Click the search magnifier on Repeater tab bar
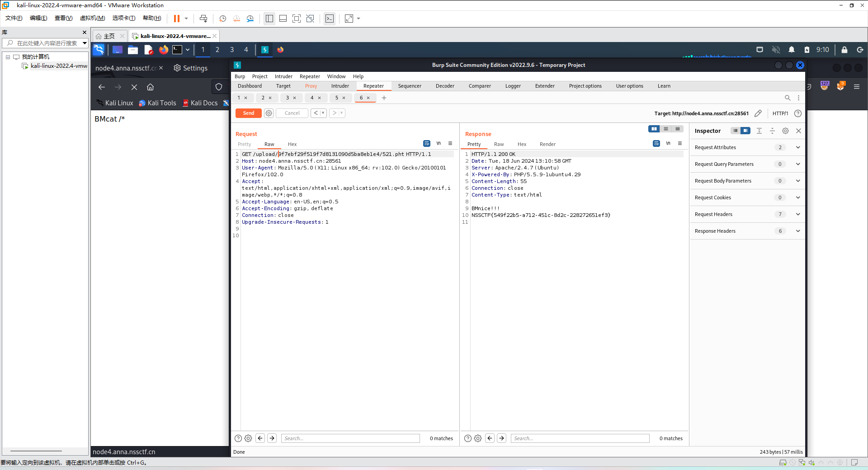The image size is (868, 470). click(788, 98)
